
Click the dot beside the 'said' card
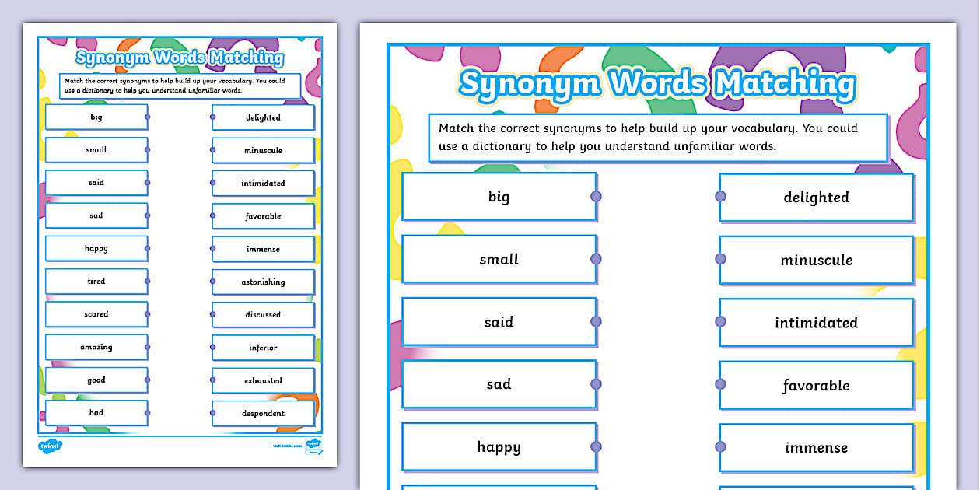pyautogui.click(x=596, y=321)
